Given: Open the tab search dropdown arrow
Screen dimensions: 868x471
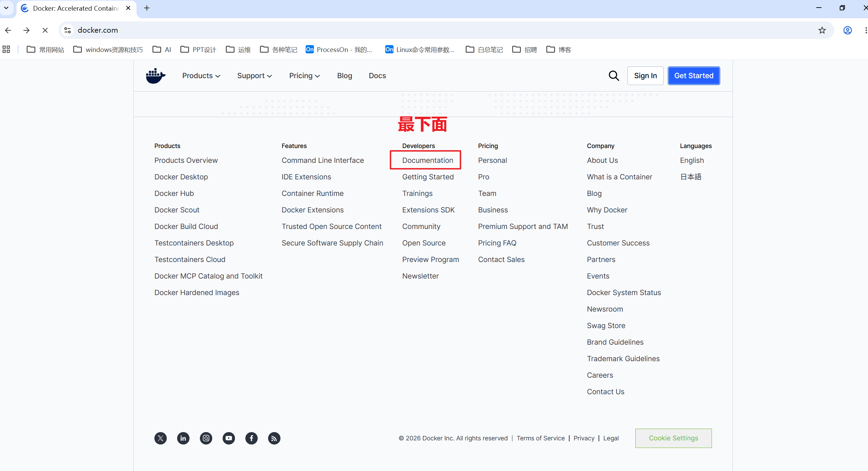Looking at the screenshot, I should (x=6, y=8).
